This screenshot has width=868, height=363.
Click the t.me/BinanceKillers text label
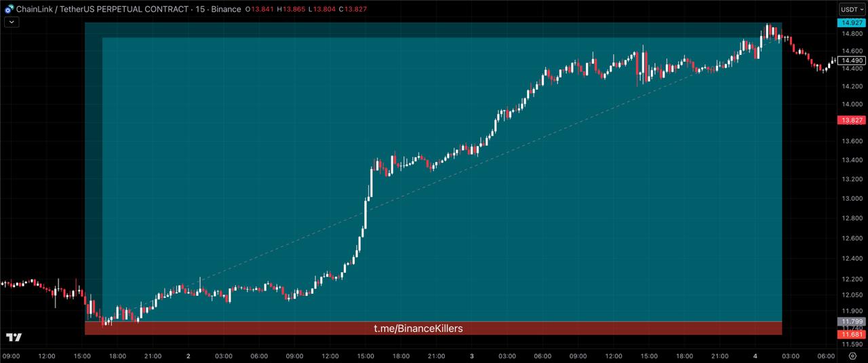418,328
